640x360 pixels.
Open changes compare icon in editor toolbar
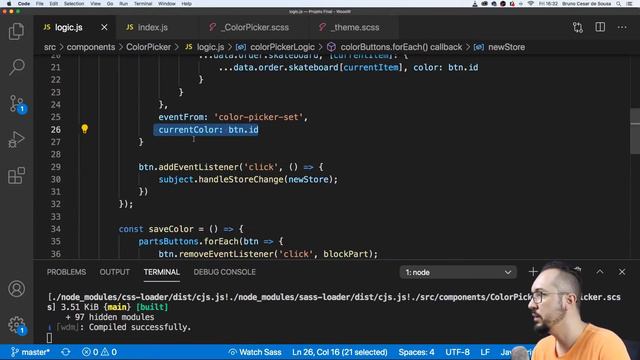(x=578, y=27)
